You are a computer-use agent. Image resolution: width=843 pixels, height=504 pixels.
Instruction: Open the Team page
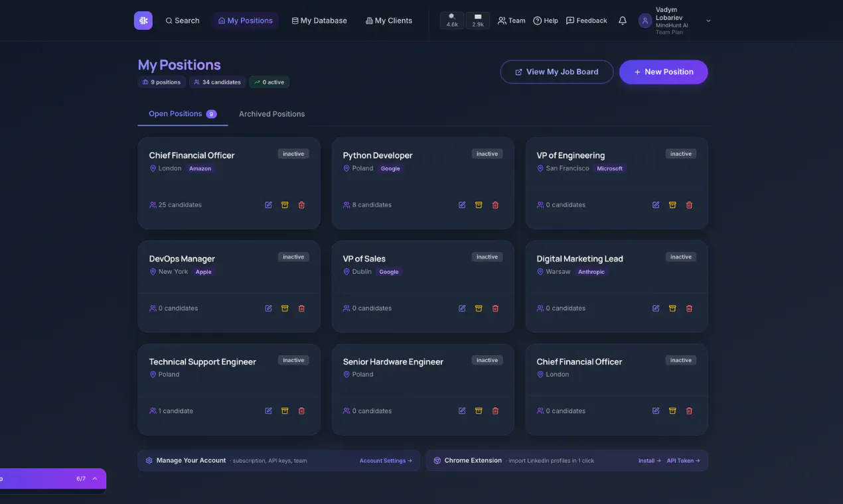[512, 21]
